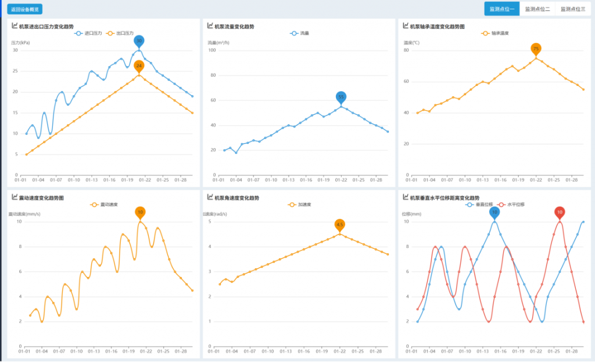Image resolution: width=595 pixels, height=364 pixels.
Task: Click the chart icon beside 机泵垂直水平位移距离变化趋势
Action: point(406,197)
